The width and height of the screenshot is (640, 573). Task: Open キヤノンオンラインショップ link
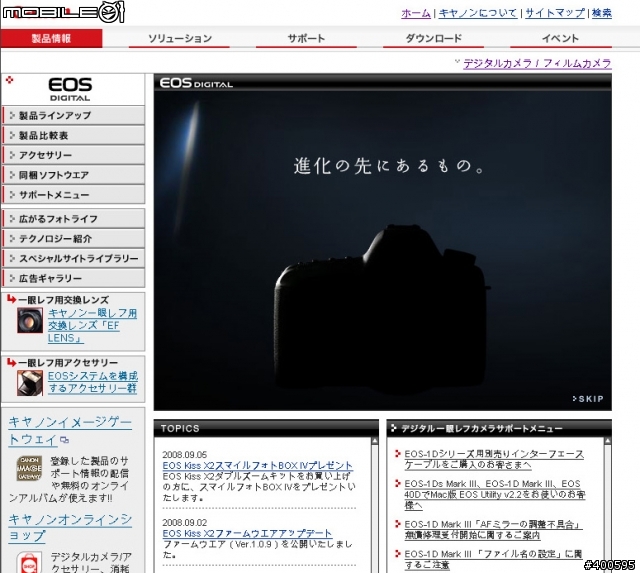[x=70, y=527]
